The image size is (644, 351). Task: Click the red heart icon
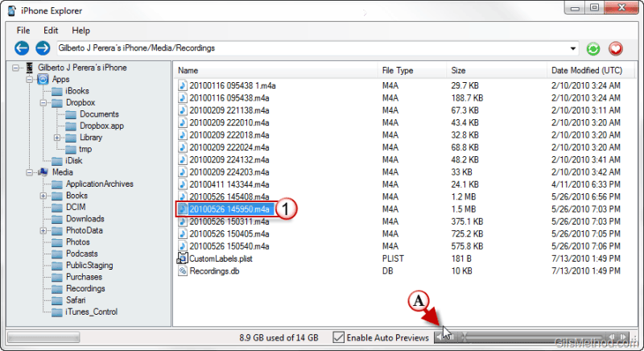pyautogui.click(x=615, y=49)
